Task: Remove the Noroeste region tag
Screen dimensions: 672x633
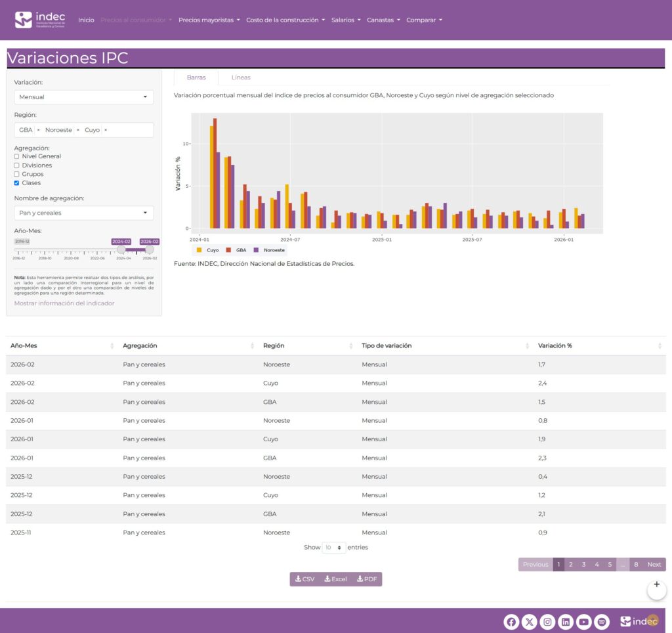Action: [78, 130]
